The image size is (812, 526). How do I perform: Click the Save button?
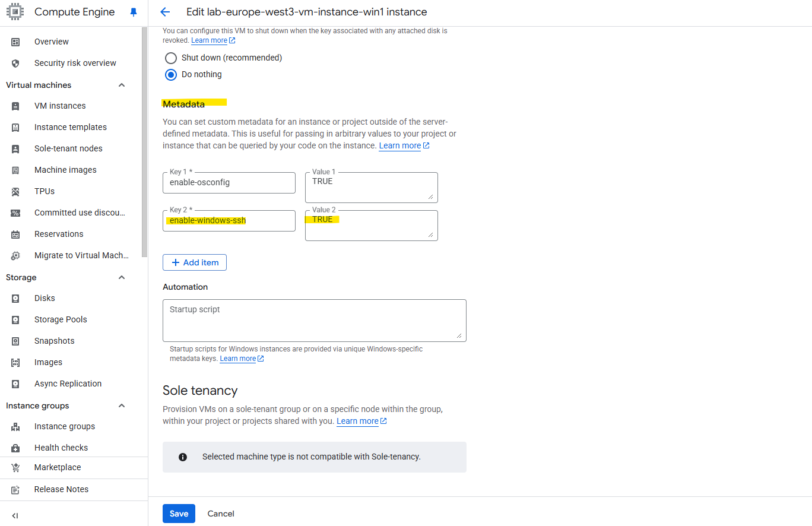(x=179, y=514)
